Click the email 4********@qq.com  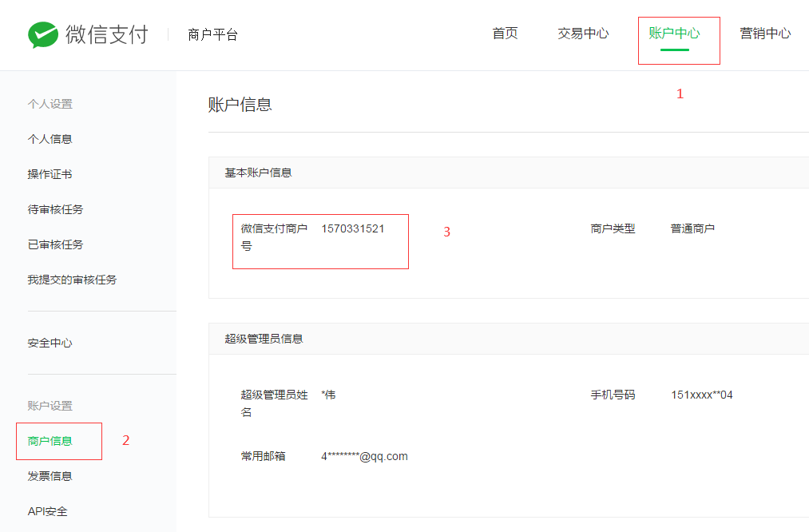pyautogui.click(x=364, y=456)
